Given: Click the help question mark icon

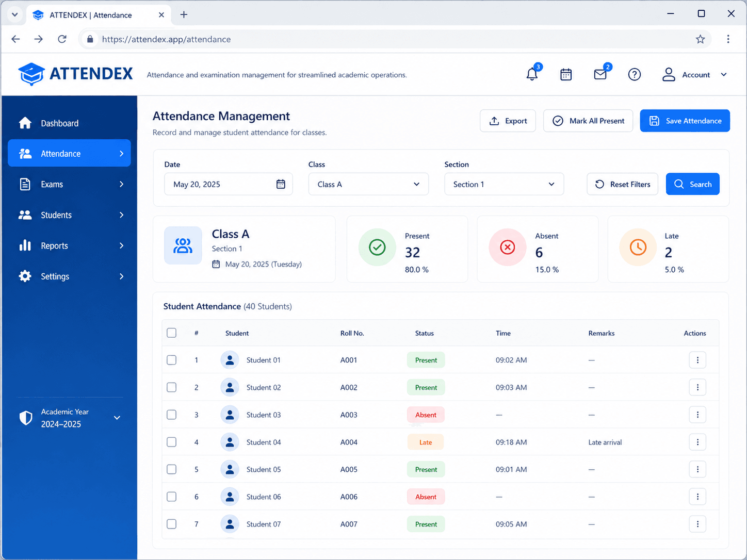Looking at the screenshot, I should click(x=635, y=75).
